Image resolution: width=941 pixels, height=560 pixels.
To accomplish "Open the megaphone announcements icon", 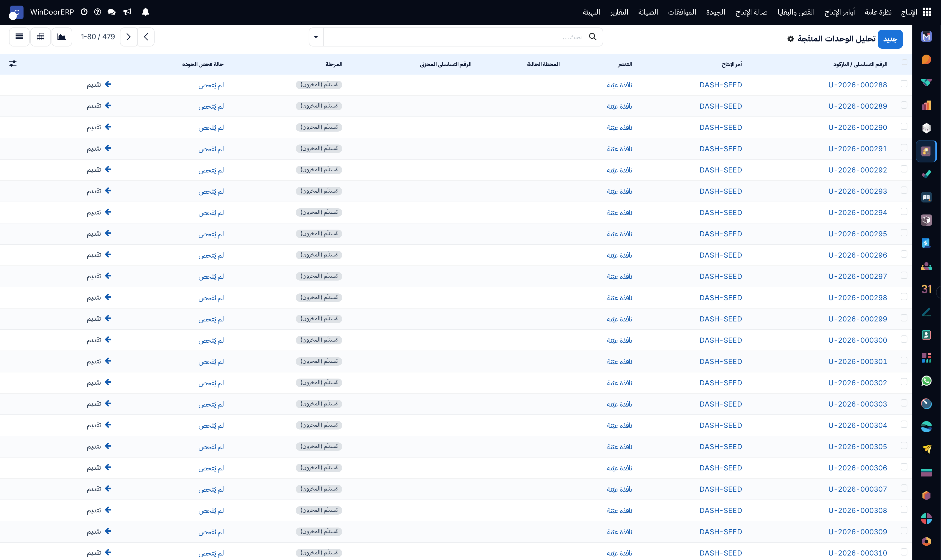I will pyautogui.click(x=128, y=12).
